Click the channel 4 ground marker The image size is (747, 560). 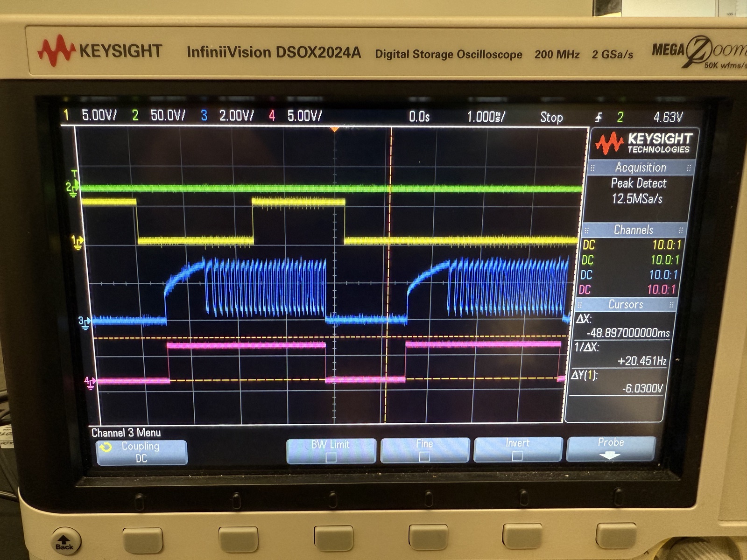90,382
